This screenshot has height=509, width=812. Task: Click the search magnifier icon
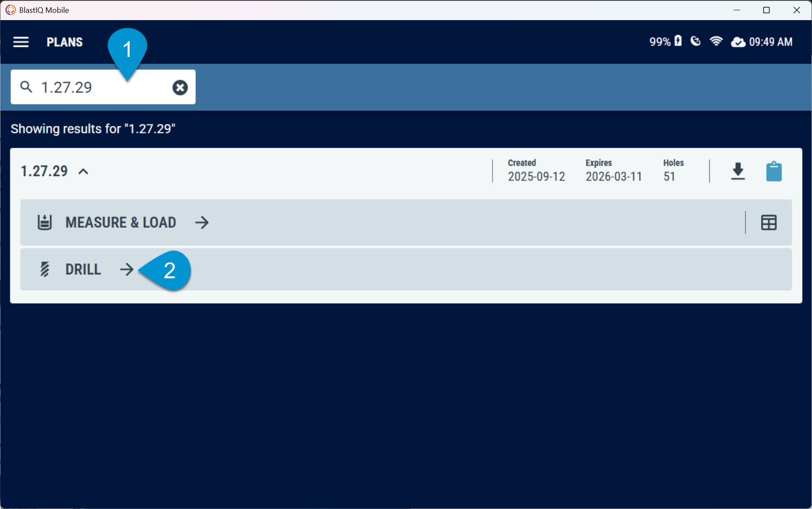pyautogui.click(x=27, y=87)
